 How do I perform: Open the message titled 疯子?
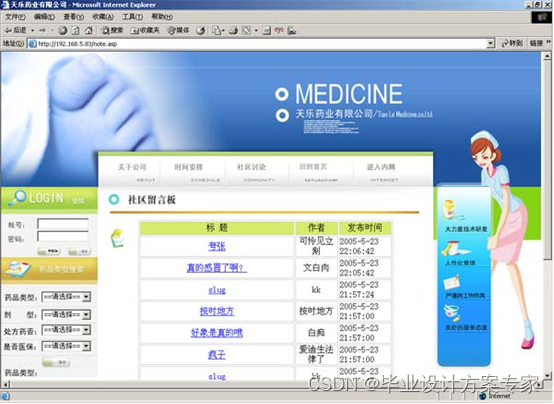tap(217, 355)
